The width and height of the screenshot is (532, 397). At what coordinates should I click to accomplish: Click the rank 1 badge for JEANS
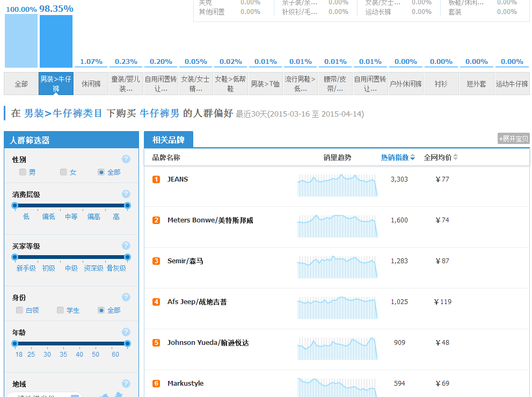(x=156, y=179)
